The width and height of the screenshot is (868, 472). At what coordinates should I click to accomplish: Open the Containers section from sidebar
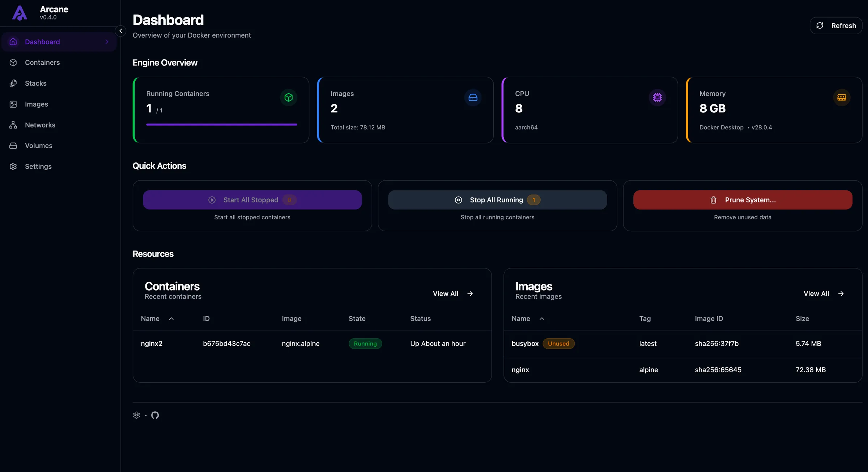click(x=42, y=62)
